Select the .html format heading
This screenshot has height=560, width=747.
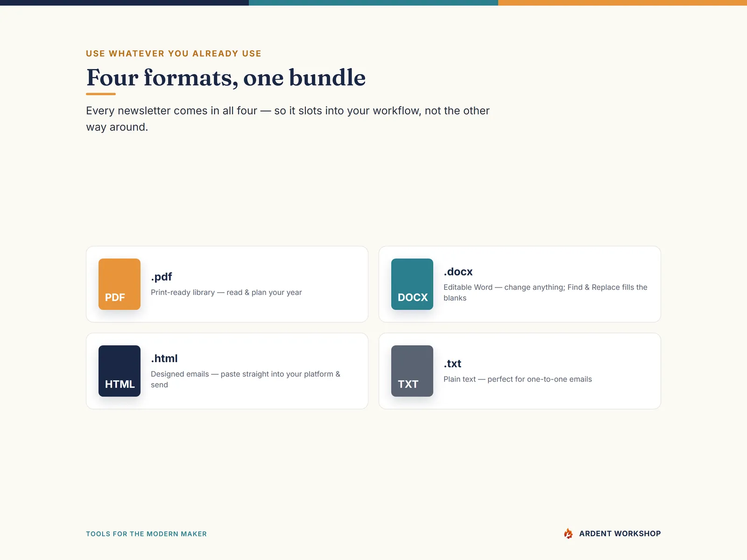(164, 358)
